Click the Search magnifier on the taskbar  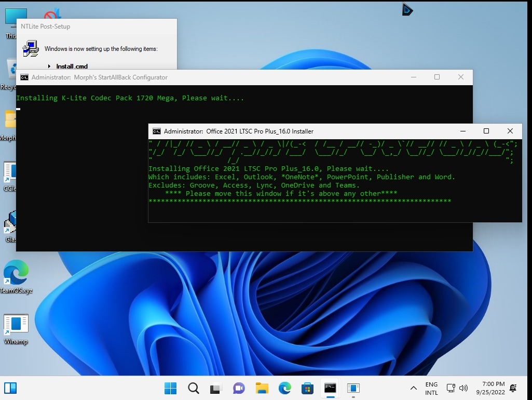click(193, 388)
